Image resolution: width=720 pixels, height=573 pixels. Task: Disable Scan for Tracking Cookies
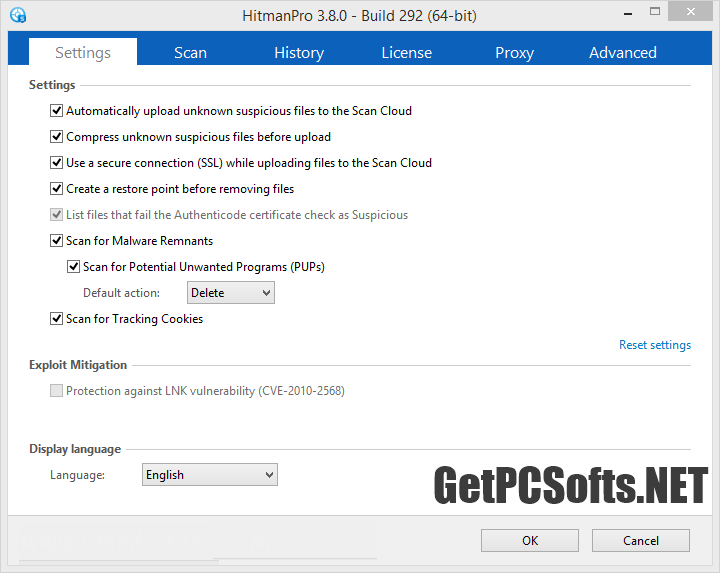pos(56,319)
